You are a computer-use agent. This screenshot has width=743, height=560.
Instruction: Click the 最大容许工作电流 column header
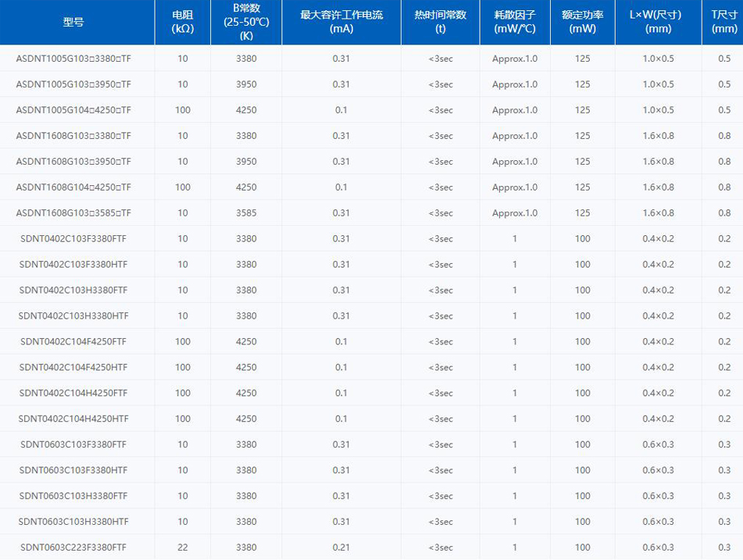(x=341, y=22)
